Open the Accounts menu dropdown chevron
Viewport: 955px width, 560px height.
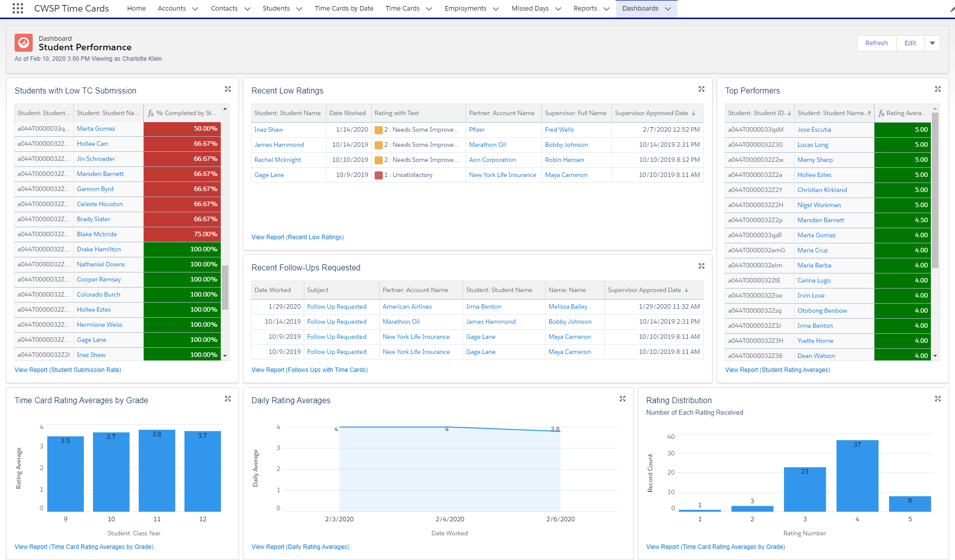[195, 9]
